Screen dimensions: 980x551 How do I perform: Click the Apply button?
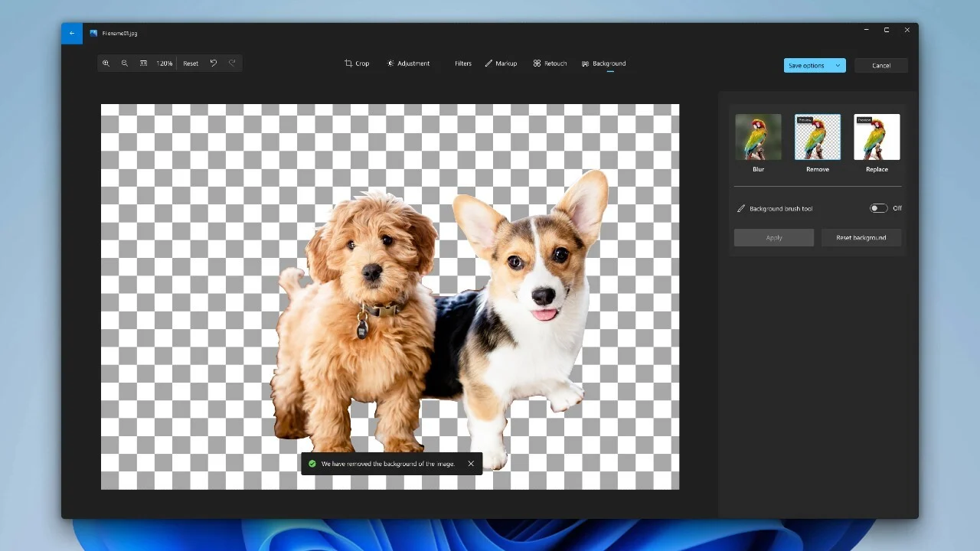coord(774,238)
